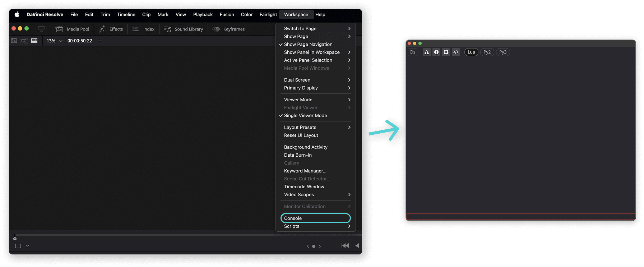Choose Reset UI Layout
This screenshot has height=267, width=644.
click(x=315, y=135)
